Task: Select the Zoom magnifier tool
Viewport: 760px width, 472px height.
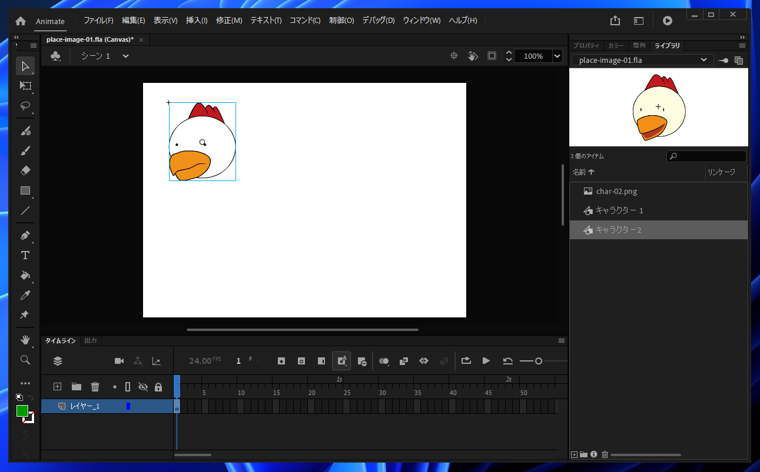Action: [x=25, y=360]
